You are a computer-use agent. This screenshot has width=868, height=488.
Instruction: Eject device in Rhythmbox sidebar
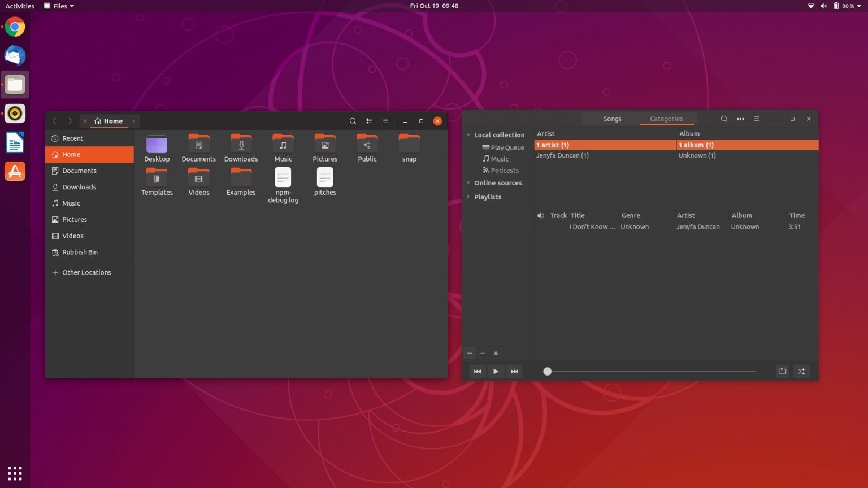(x=496, y=353)
